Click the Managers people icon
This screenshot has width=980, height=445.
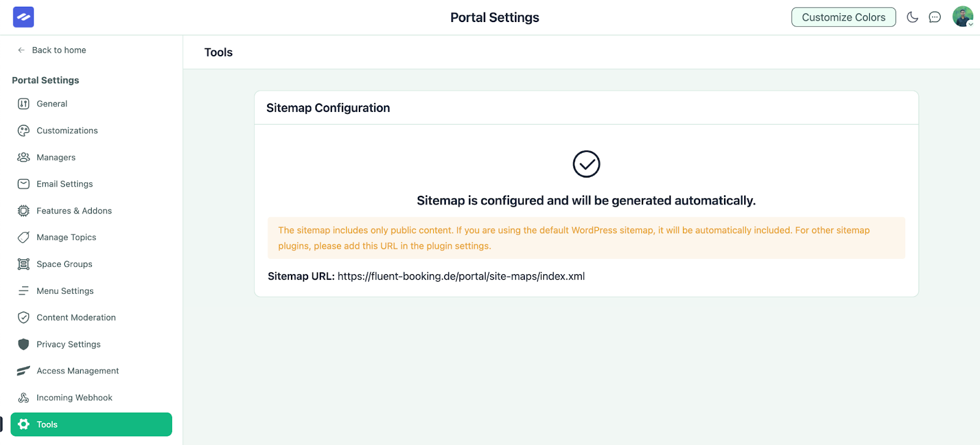pos(23,157)
